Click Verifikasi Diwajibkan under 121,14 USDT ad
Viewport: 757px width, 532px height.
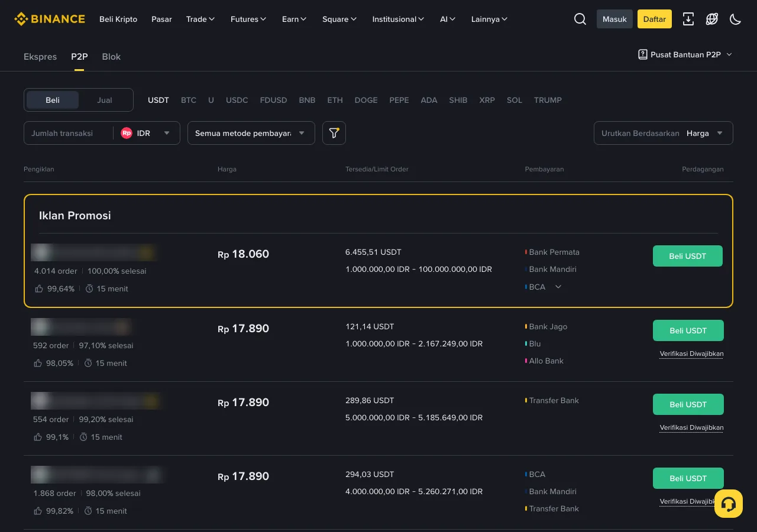pos(691,353)
